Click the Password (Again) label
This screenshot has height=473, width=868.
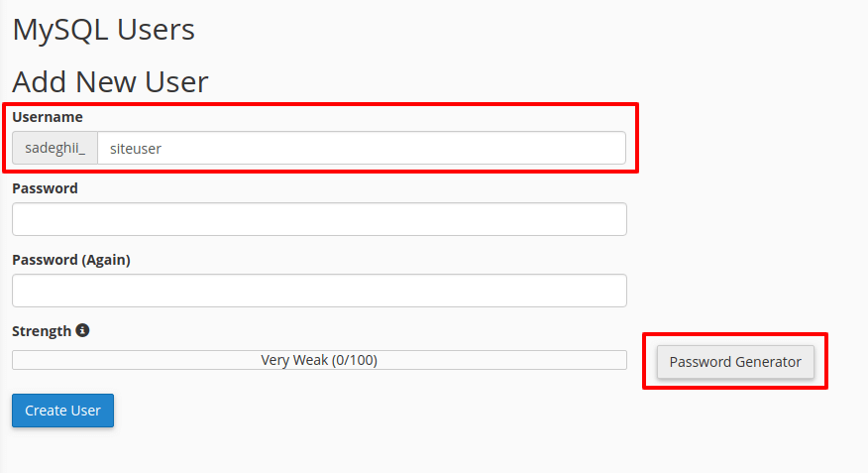[x=71, y=260]
